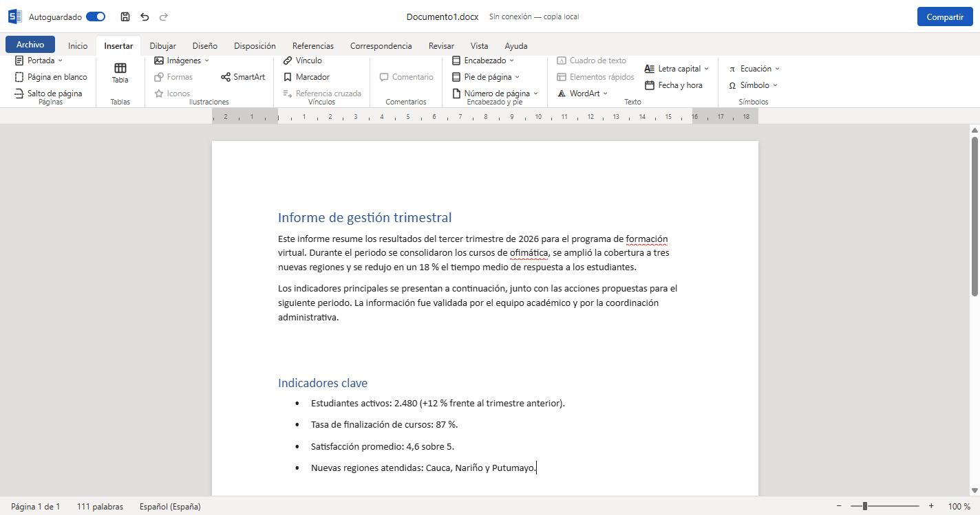The width and height of the screenshot is (980, 515).
Task: Expand the WordArt dropdown
Action: [x=582, y=94]
